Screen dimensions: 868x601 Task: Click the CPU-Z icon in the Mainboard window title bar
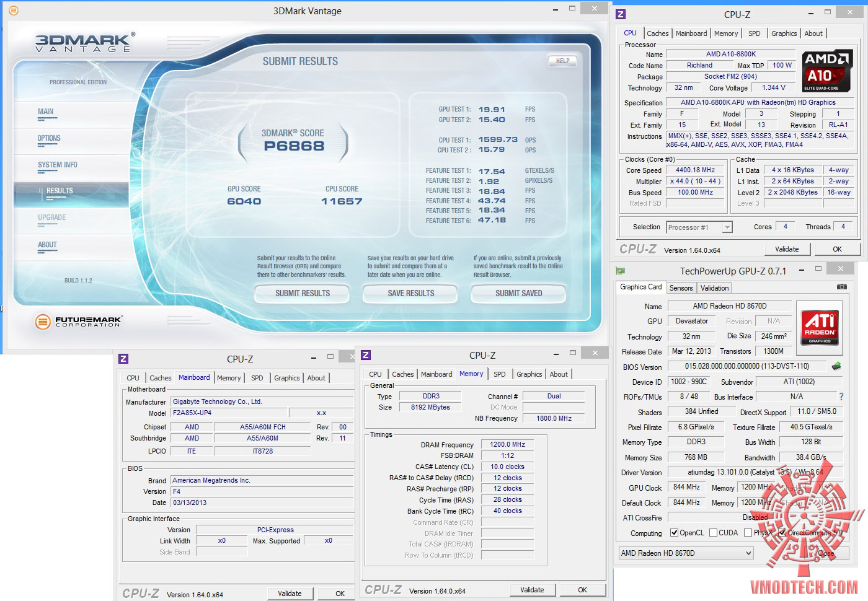pyautogui.click(x=123, y=359)
